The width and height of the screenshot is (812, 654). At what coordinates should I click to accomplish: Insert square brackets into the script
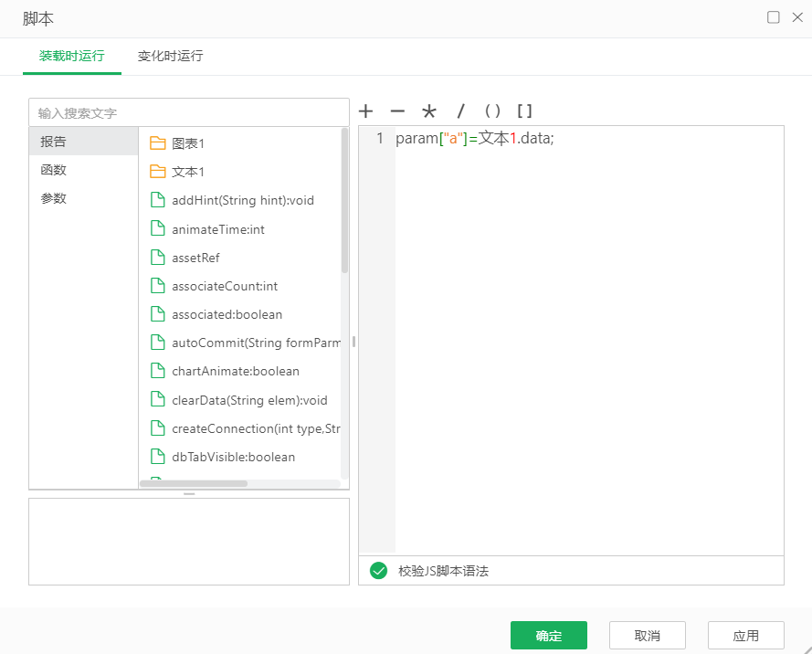pyautogui.click(x=524, y=111)
